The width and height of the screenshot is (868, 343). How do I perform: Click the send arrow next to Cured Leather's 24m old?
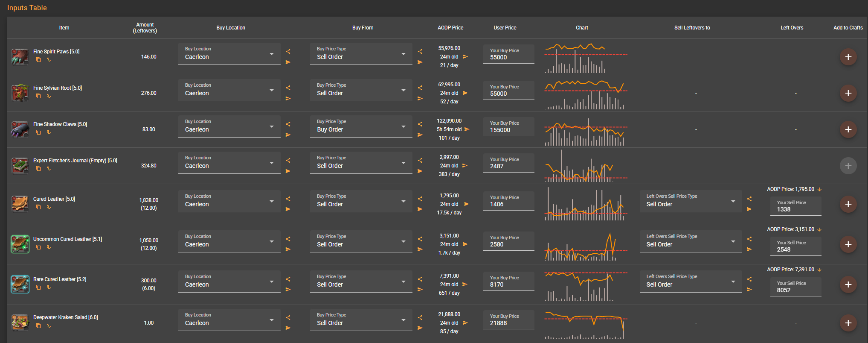(x=467, y=204)
